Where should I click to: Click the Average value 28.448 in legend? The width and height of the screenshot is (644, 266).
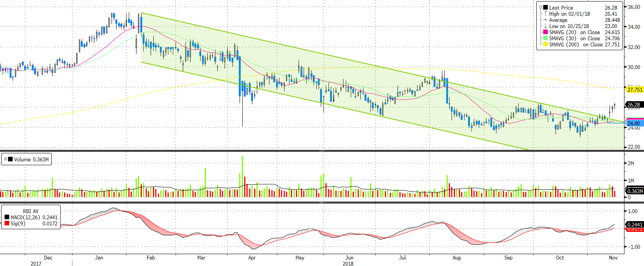click(x=612, y=20)
